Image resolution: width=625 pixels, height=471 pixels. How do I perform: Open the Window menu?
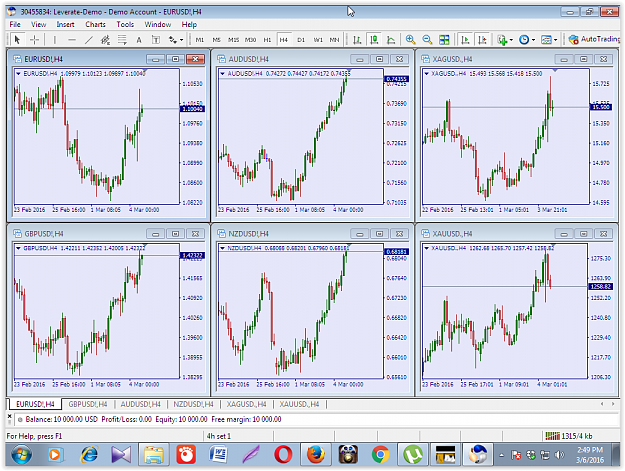point(158,24)
